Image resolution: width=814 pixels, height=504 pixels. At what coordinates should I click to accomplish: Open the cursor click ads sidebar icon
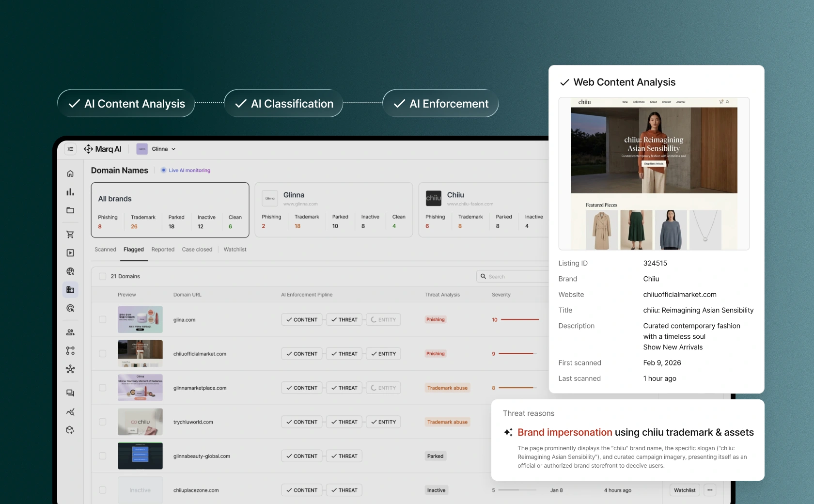[x=70, y=308]
